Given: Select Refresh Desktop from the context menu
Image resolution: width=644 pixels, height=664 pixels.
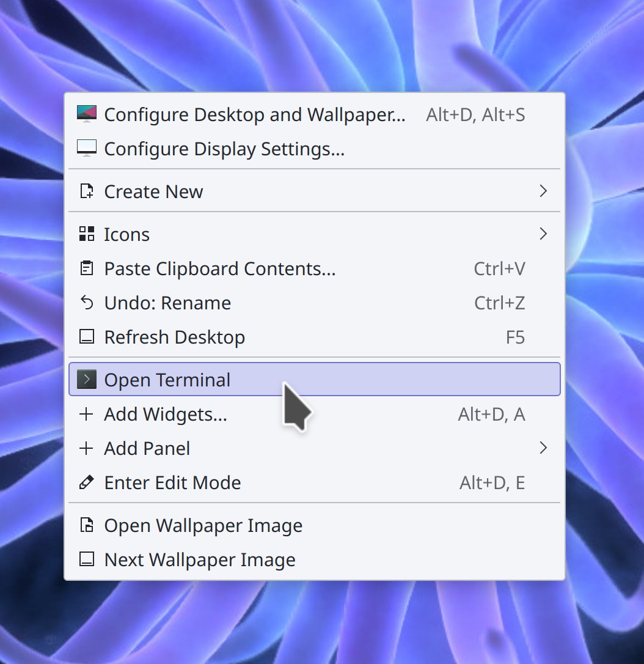Looking at the screenshot, I should point(175,337).
